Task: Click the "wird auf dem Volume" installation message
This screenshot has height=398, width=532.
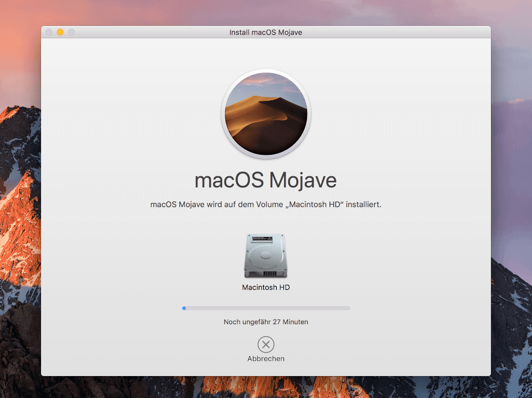Action: point(265,204)
